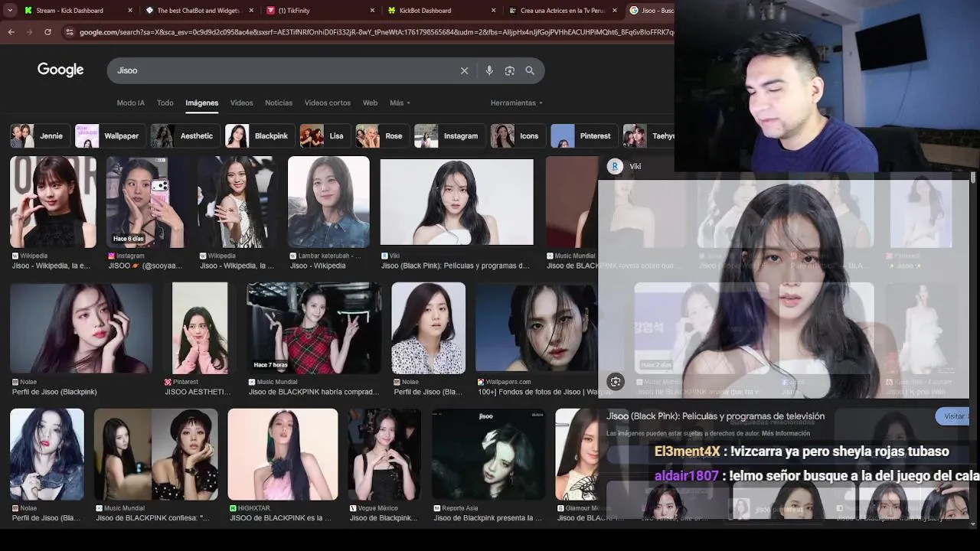Switch to the best ChatBot and Widgets tab
Viewport: 980px width, 551px height.
tap(198, 11)
